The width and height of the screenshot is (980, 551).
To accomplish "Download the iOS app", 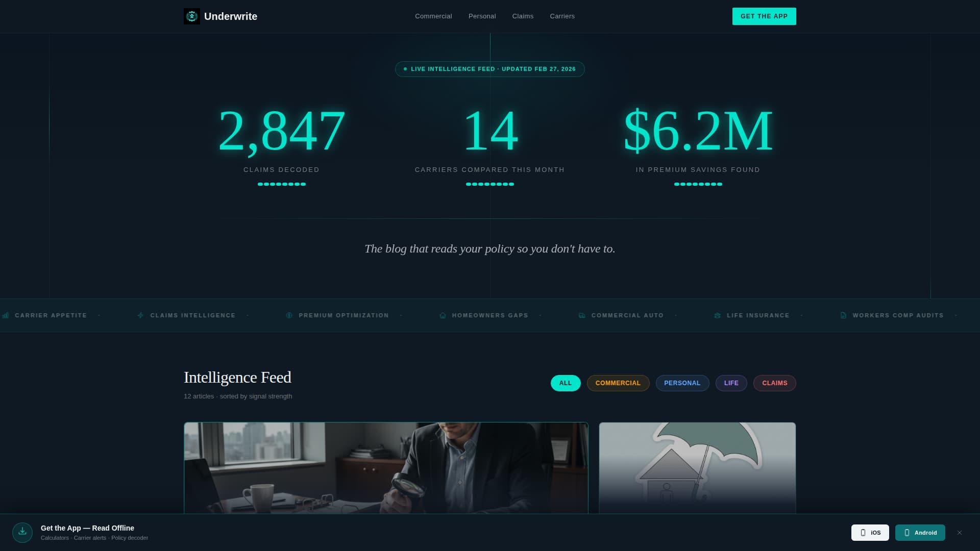I will point(870,533).
